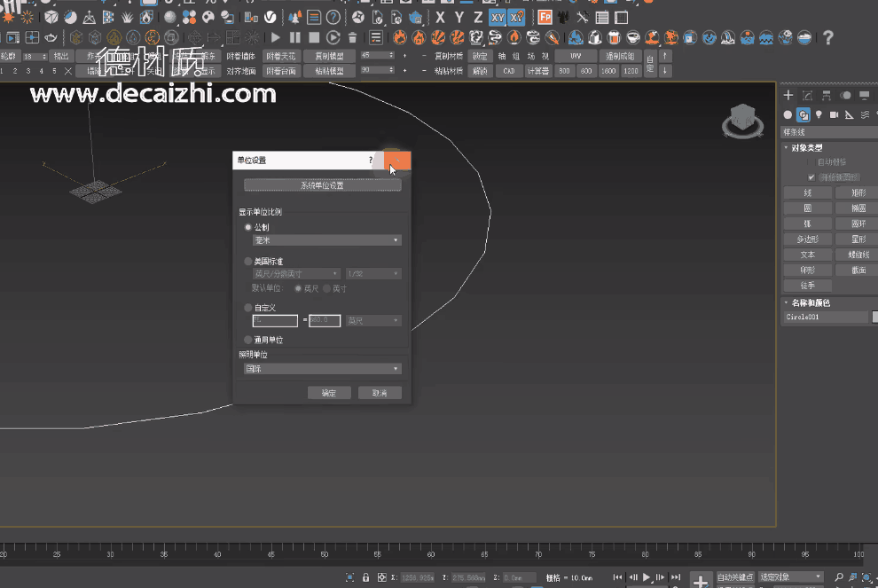
Task: Click the CAD button in toolbar
Action: [509, 71]
